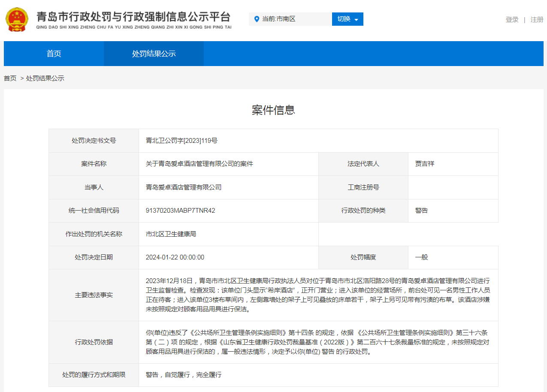547x392 pixels.
Task: Click the 当事人 label cell
Action: [x=94, y=187]
